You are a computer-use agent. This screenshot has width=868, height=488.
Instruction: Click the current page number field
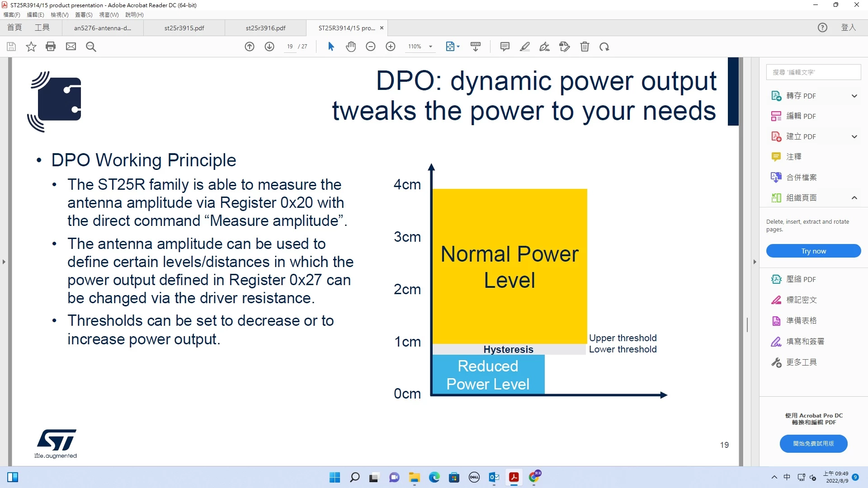tap(290, 47)
